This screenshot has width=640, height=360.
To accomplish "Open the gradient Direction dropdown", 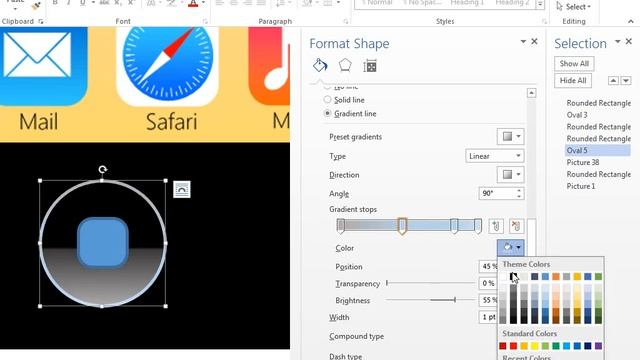I will (x=511, y=175).
